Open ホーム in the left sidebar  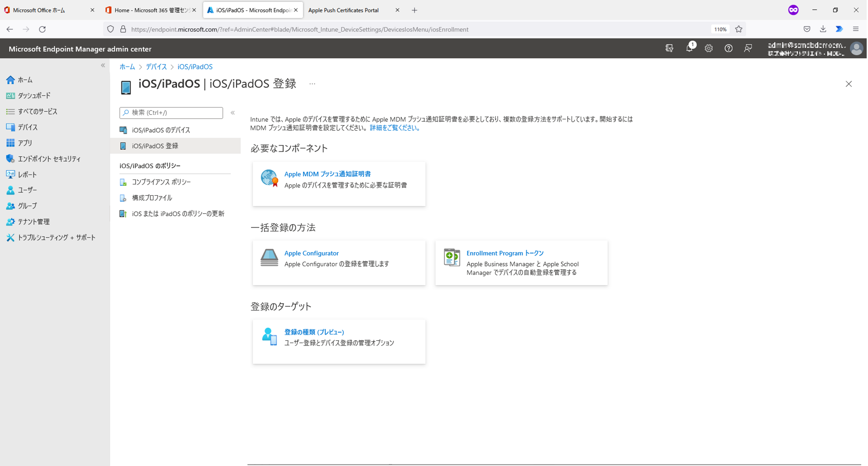(x=25, y=80)
